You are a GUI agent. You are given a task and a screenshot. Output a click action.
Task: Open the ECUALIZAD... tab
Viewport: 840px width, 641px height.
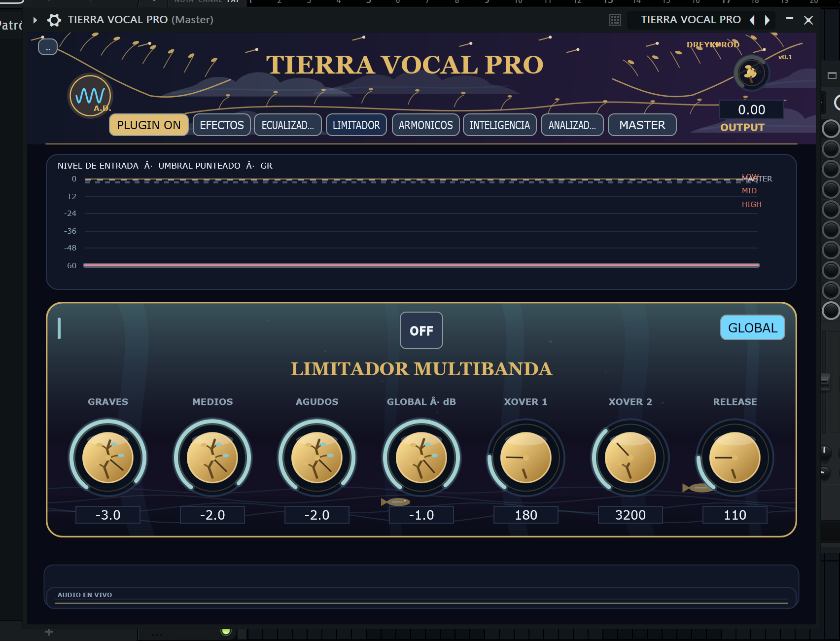click(288, 125)
